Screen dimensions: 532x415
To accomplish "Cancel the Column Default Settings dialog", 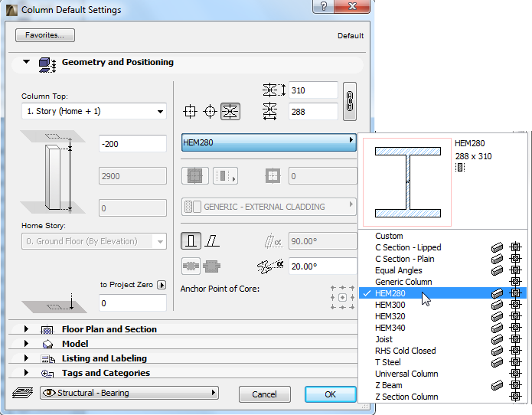I will click(x=265, y=394).
